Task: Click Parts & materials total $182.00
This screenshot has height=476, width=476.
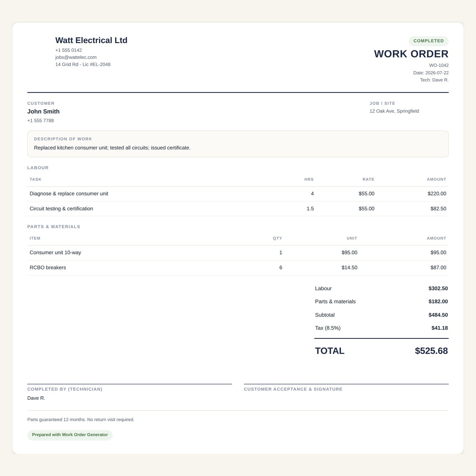Action: (438, 302)
